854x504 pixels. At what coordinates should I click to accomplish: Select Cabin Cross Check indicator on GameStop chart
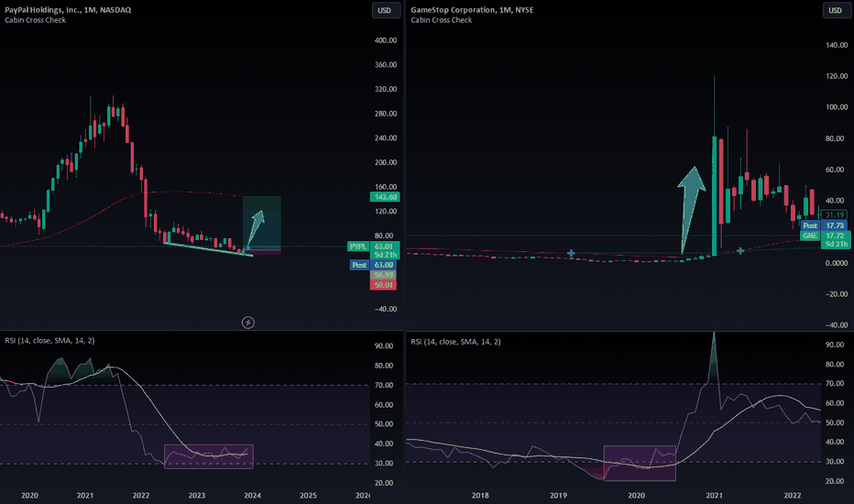441,20
